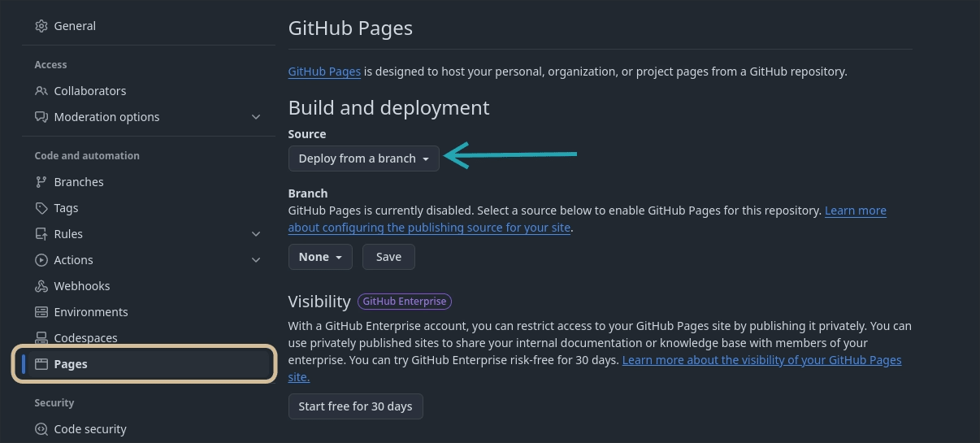Click the Moderation options comment icon
Screen dimensions: 980x443
pos(41,117)
